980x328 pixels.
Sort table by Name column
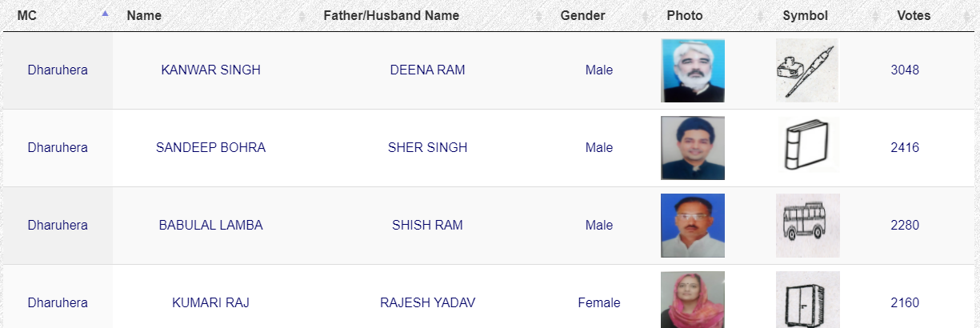coord(144,16)
